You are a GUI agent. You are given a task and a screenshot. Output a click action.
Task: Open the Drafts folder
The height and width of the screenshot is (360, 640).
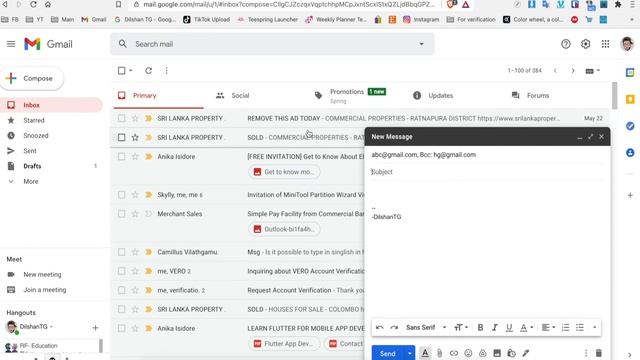[x=32, y=166]
